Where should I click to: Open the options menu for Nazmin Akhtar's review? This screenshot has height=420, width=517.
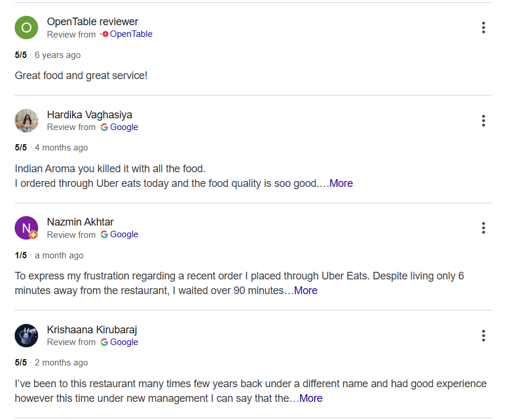[x=484, y=228]
